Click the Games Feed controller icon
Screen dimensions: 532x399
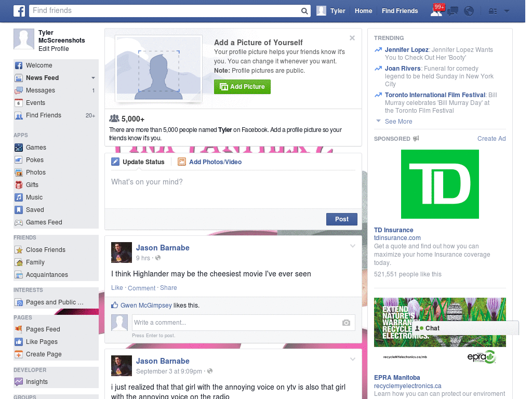[x=19, y=222]
